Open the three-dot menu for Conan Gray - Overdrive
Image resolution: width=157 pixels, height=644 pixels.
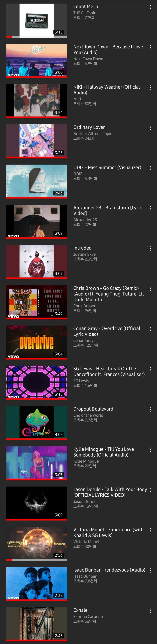(151, 329)
